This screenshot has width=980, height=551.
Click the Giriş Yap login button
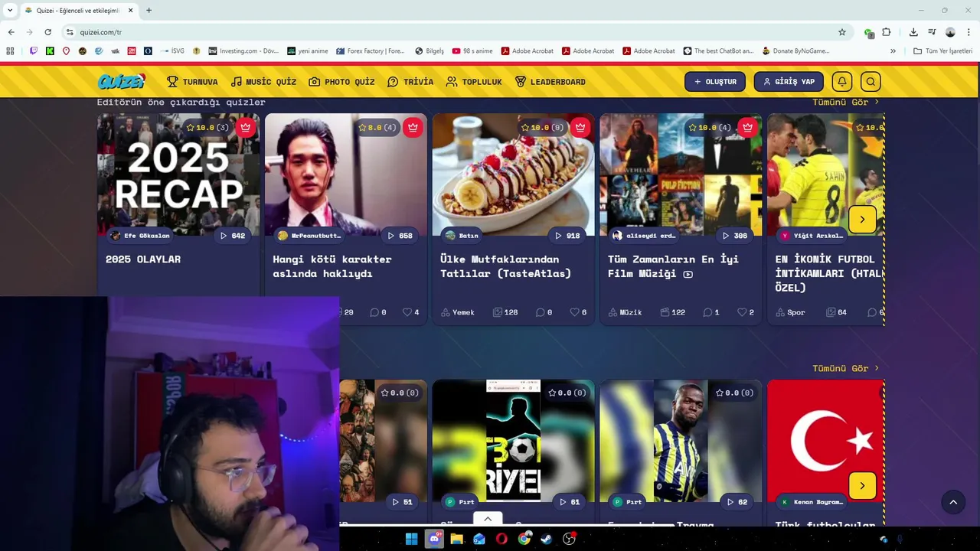789,82
